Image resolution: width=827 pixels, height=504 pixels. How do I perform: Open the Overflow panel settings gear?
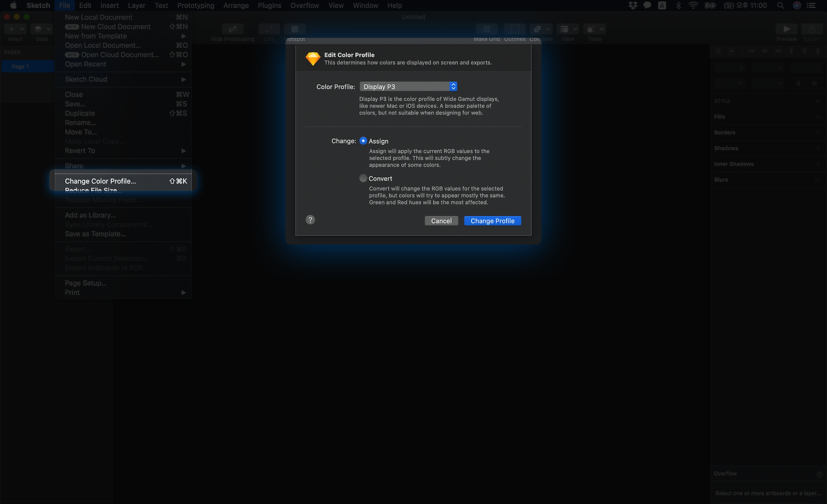[819, 474]
